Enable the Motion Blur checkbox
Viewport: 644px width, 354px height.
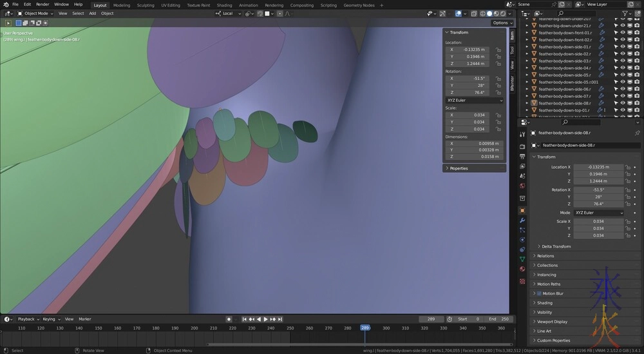coord(539,293)
